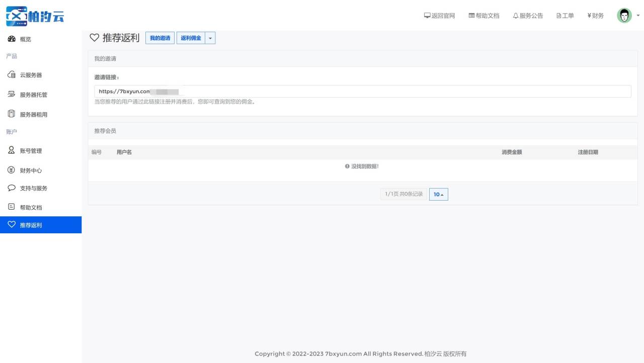644x363 pixels.
Task: Click the 推荐返利 heart icon in sidebar
Action: [x=12, y=225]
